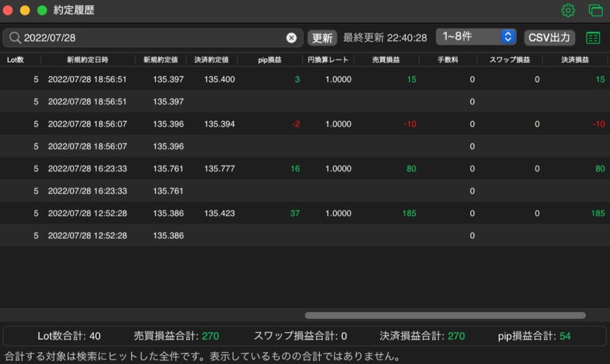
Task: Click 決済損益合計 total 270
Action: click(x=456, y=336)
